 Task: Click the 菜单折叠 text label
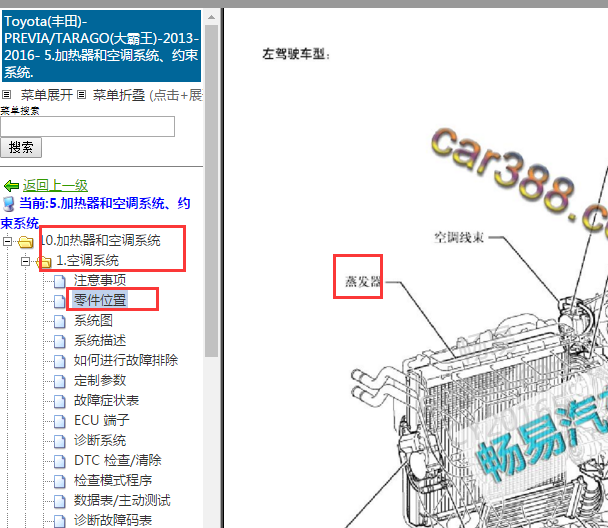click(119, 95)
